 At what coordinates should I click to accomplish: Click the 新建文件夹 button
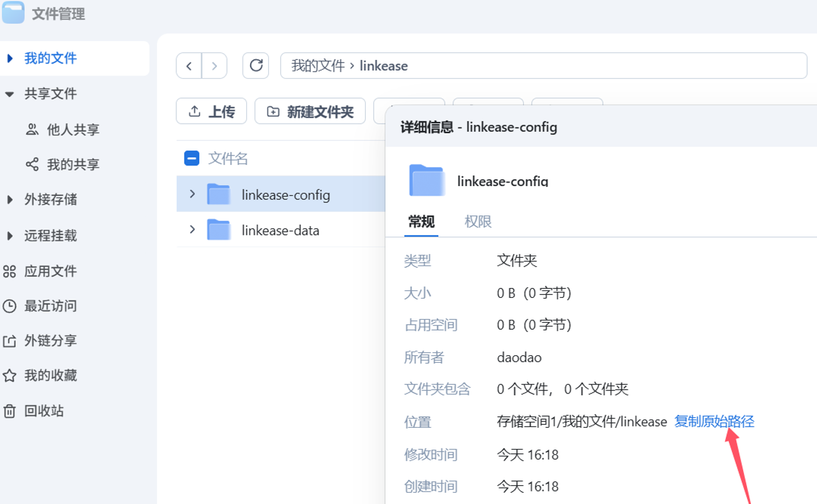click(x=310, y=111)
